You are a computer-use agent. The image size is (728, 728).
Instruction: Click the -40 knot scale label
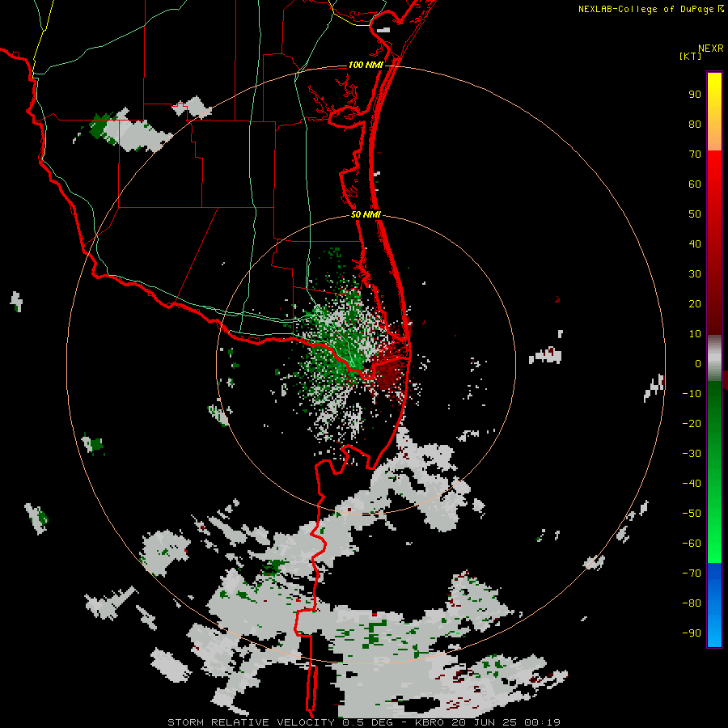[692, 484]
